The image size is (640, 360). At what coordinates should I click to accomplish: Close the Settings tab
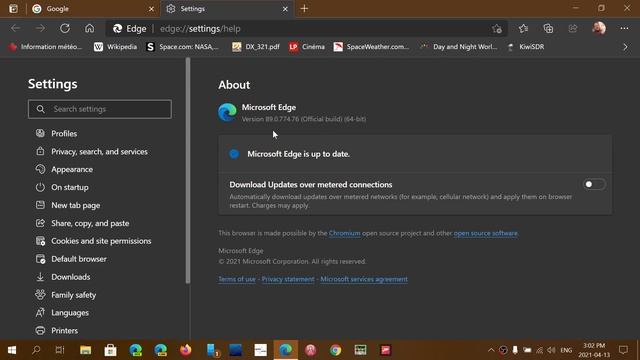point(285,9)
